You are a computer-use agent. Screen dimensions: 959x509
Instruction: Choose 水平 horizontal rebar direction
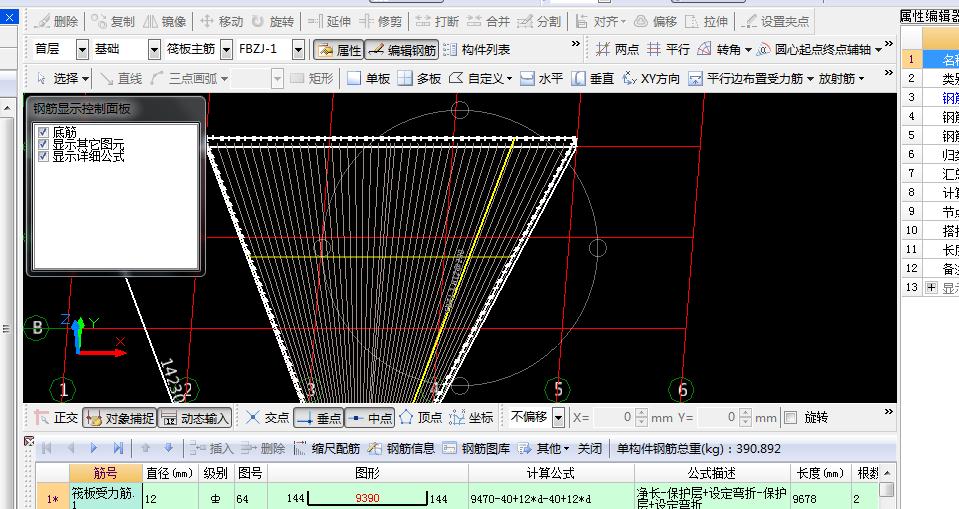pyautogui.click(x=541, y=78)
